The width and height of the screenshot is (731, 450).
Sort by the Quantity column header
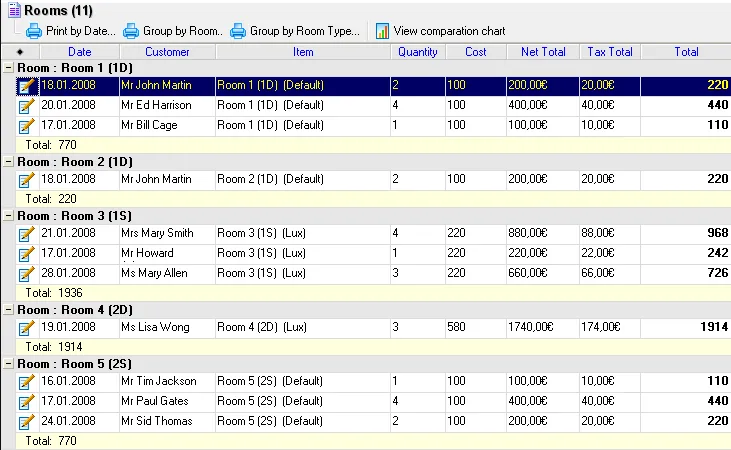(418, 52)
